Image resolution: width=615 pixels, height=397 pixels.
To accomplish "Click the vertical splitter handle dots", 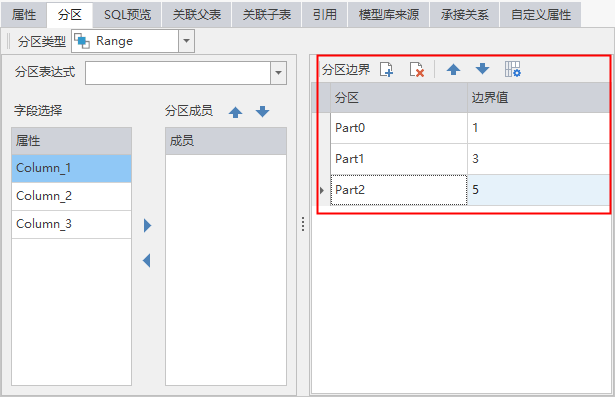I will pos(303,224).
